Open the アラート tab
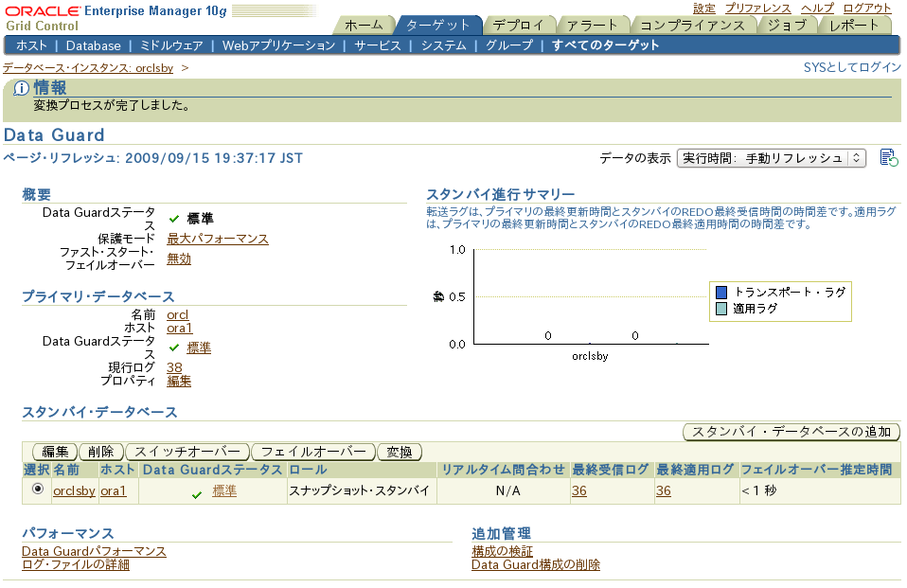This screenshot has height=588, width=907. (593, 25)
